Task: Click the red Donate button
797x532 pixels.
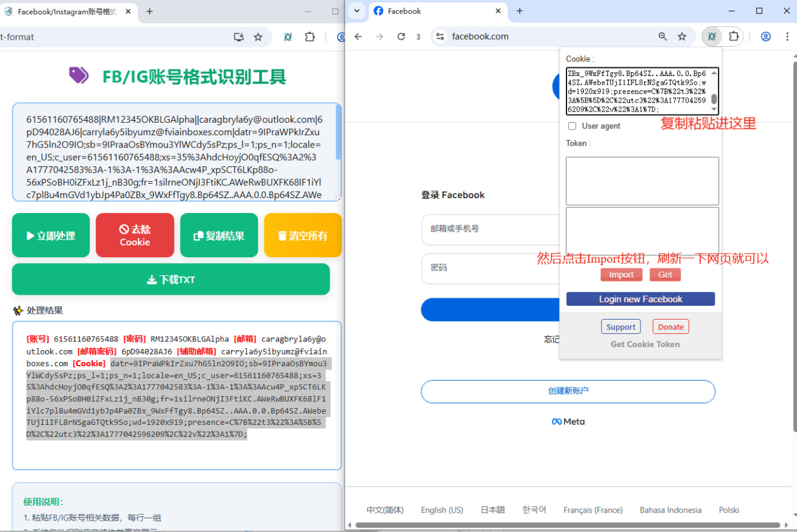Action: 671,327
